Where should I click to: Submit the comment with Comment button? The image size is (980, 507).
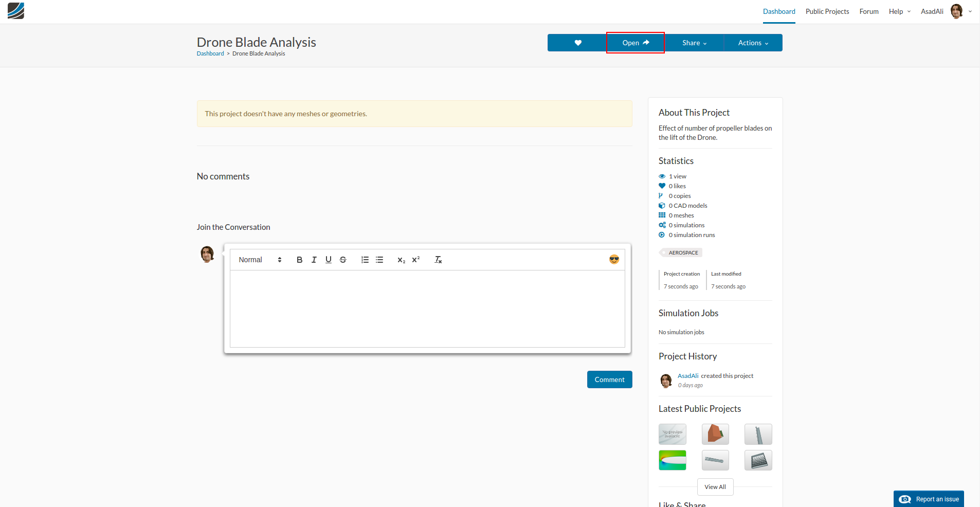click(x=609, y=379)
